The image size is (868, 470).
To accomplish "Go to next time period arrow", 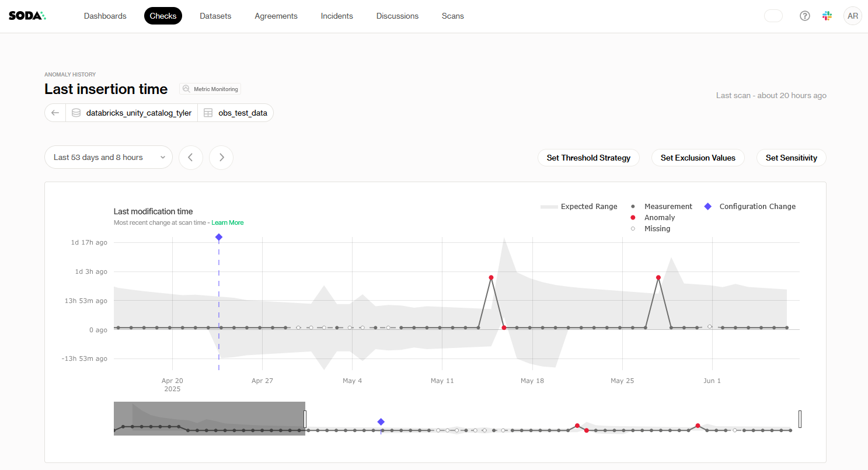I will (221, 158).
